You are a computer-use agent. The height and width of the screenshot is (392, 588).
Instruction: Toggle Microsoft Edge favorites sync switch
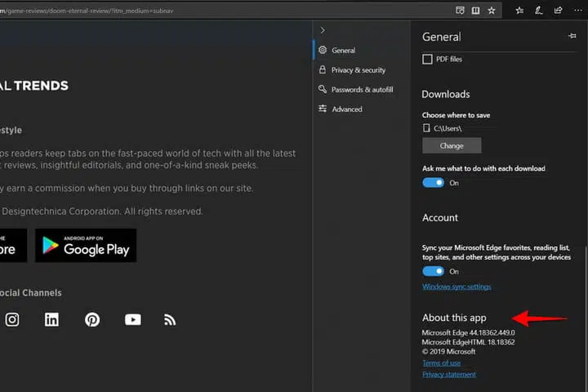(433, 271)
